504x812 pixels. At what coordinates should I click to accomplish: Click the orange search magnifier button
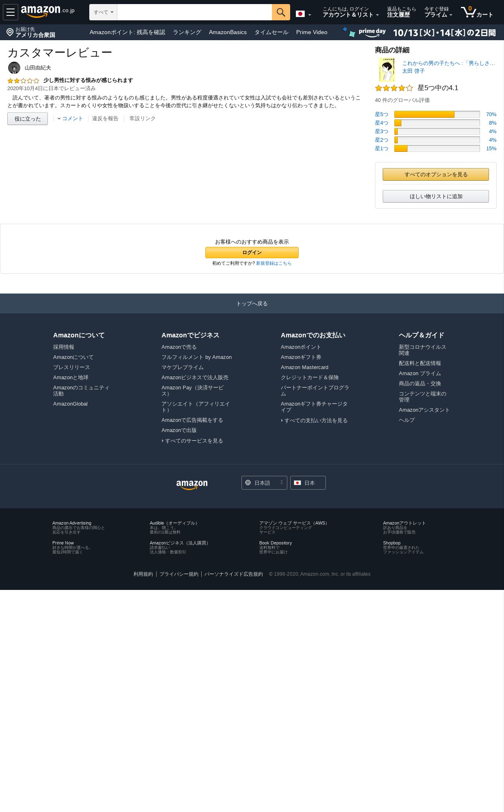point(281,12)
